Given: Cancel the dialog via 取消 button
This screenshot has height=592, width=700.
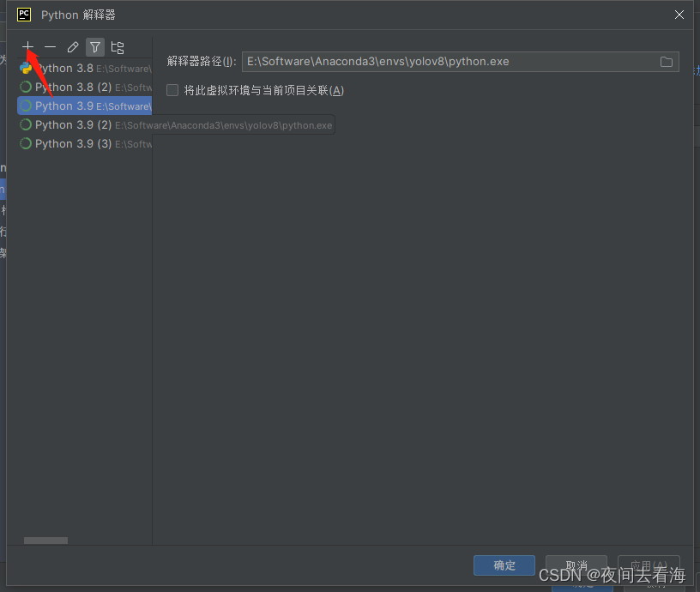Looking at the screenshot, I should click(576, 565).
